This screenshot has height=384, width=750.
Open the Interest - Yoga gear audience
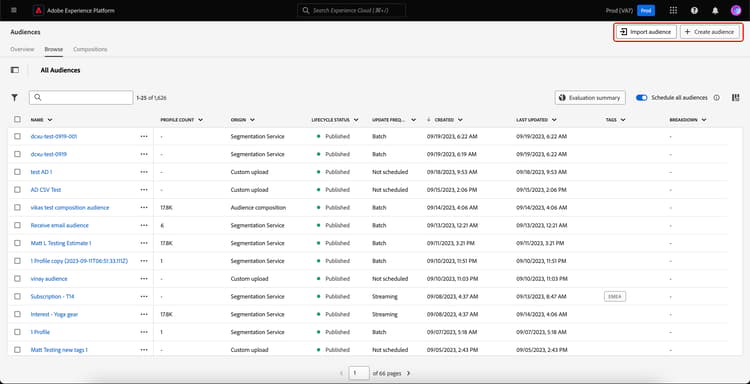click(x=54, y=314)
